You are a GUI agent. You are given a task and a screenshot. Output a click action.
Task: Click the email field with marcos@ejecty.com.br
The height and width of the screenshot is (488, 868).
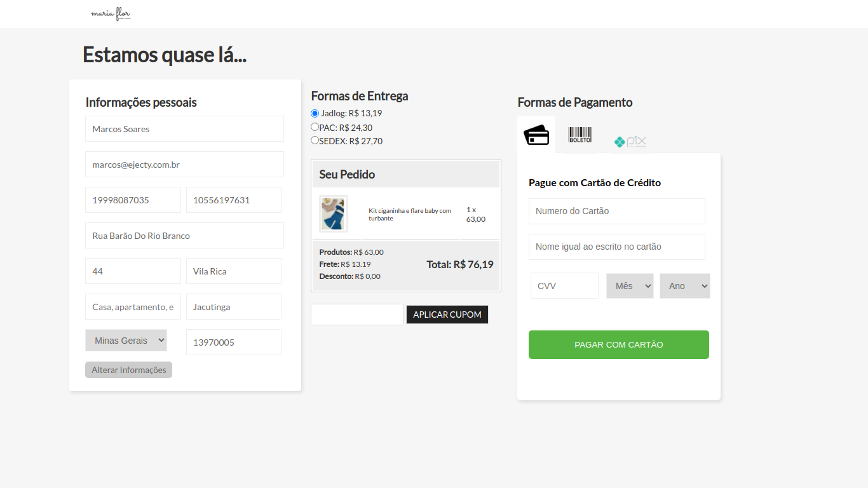(x=184, y=165)
